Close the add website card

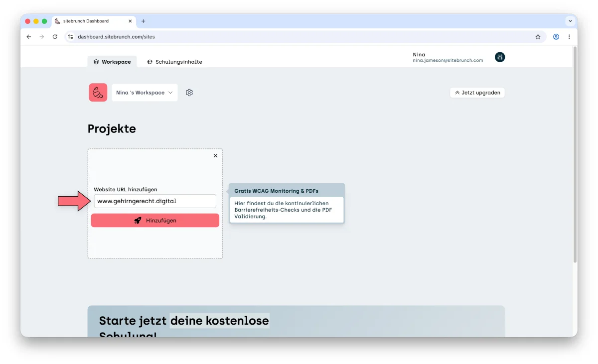[x=215, y=156]
